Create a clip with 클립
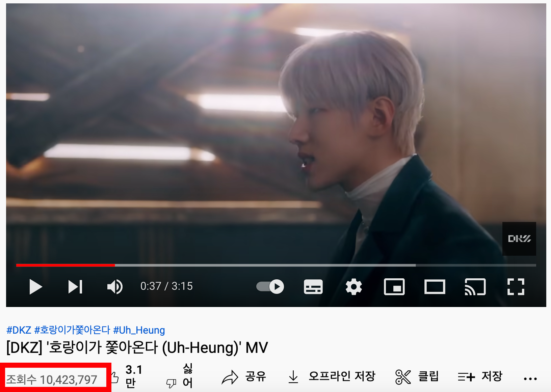This screenshot has height=392, width=551. [417, 376]
